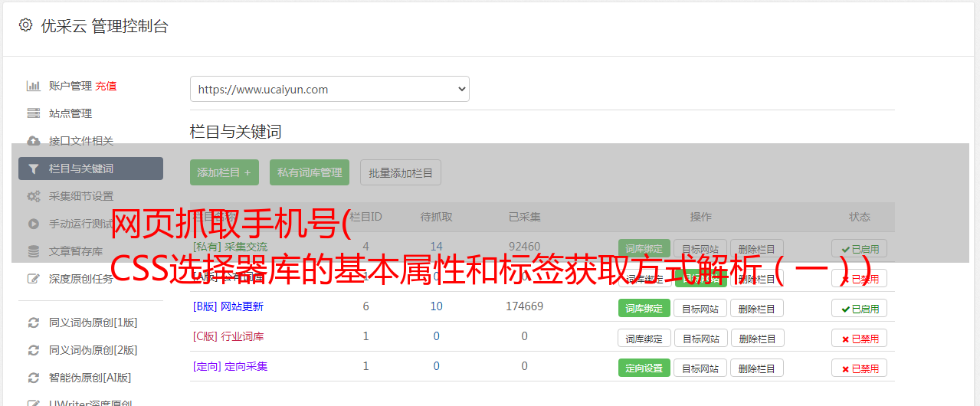Open the https://www.ucaiyun.com site dropdown
This screenshot has height=406, width=980.
tap(329, 89)
